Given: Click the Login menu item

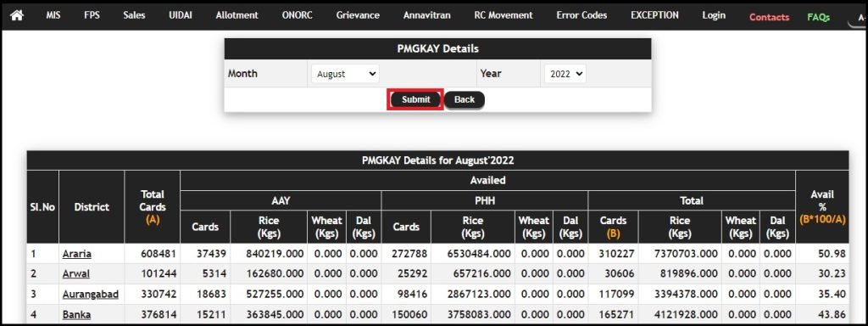Looking at the screenshot, I should (x=714, y=15).
